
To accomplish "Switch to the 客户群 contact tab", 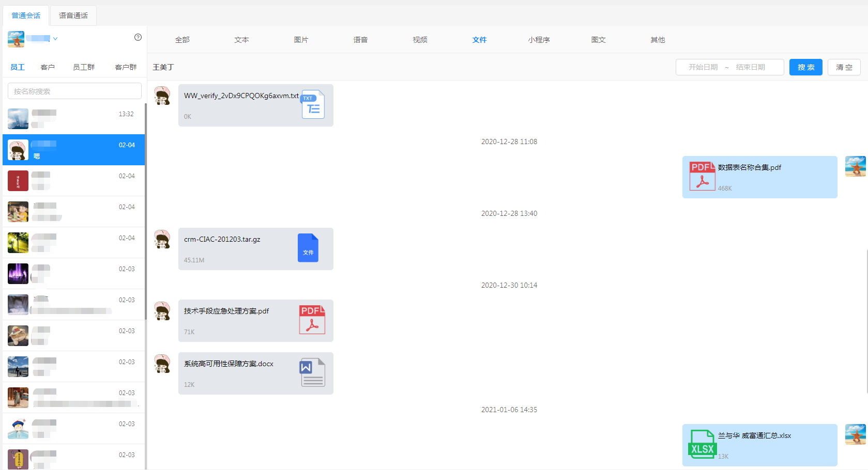I will (126, 67).
